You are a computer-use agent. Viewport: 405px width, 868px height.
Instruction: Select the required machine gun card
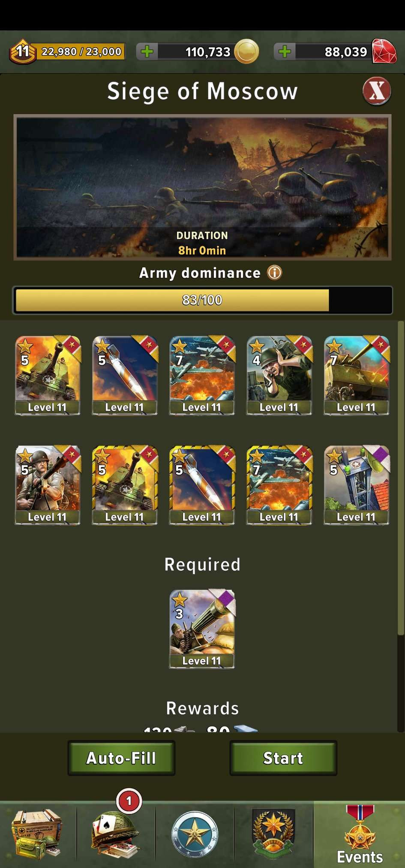[202, 629]
